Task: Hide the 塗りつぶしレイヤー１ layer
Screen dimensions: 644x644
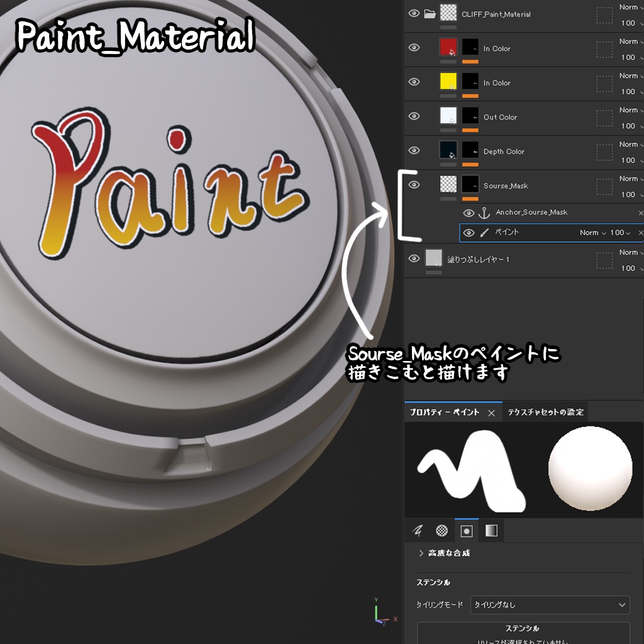Action: [413, 258]
